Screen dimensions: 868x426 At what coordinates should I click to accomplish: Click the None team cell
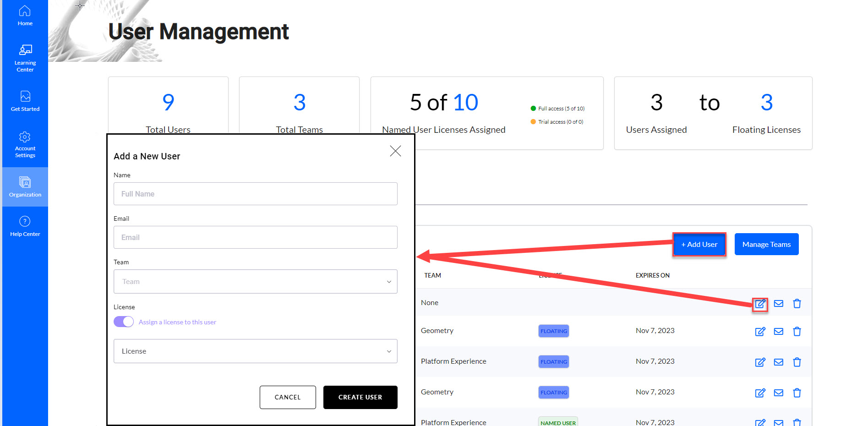[430, 303]
